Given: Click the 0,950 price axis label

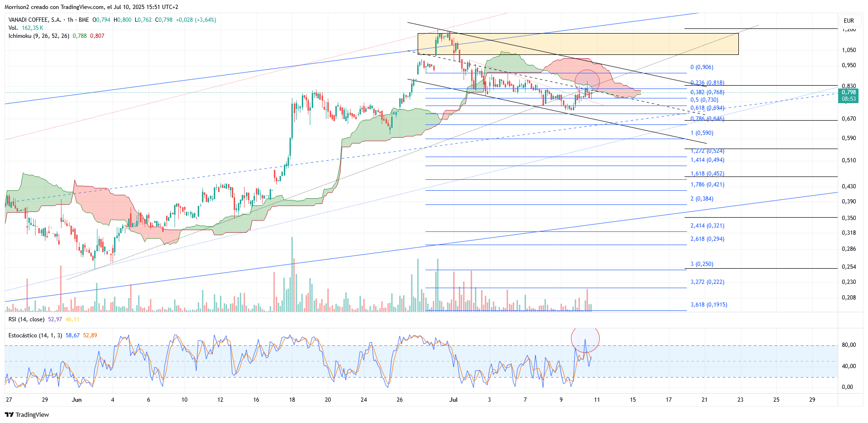Looking at the screenshot, I should coord(849,65).
